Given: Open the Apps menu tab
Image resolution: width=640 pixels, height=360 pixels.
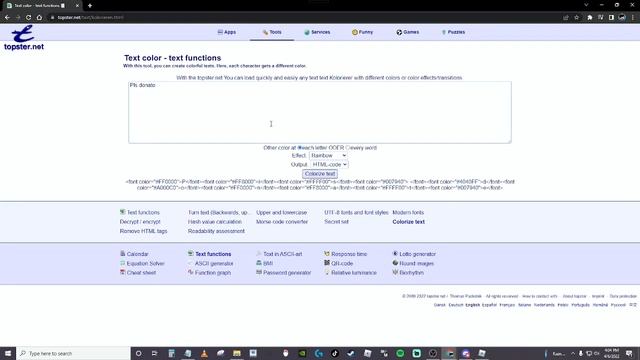Looking at the screenshot, I should coord(227,32).
